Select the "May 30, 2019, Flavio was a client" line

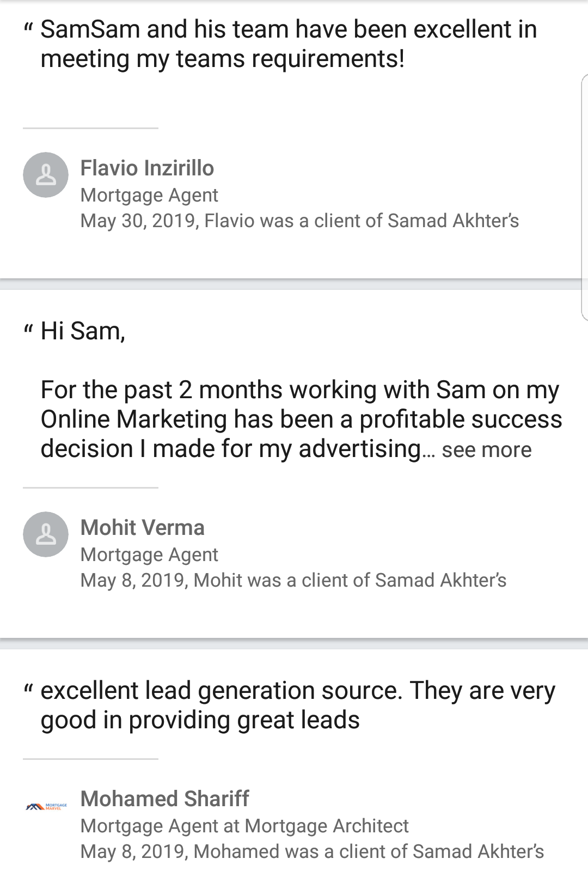(x=299, y=221)
